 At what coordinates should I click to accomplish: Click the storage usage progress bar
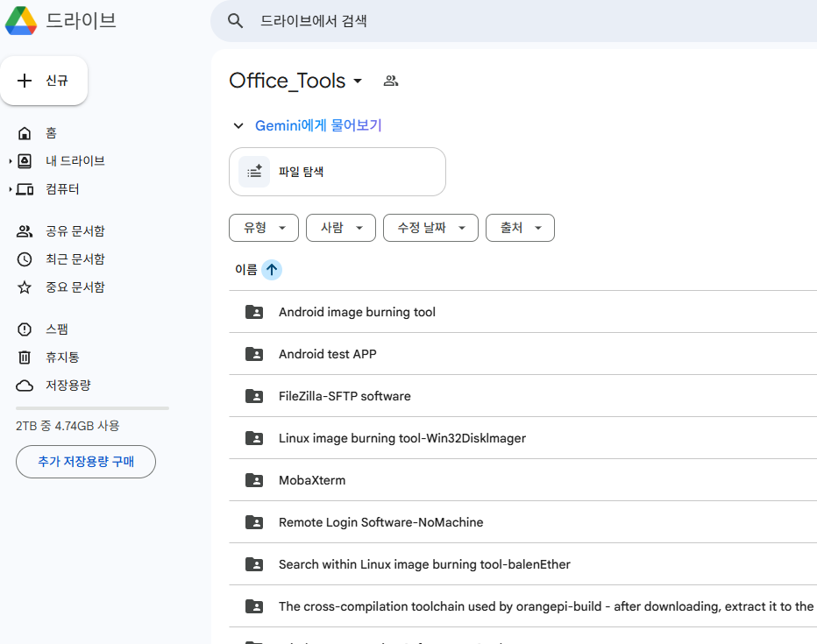[x=92, y=408]
